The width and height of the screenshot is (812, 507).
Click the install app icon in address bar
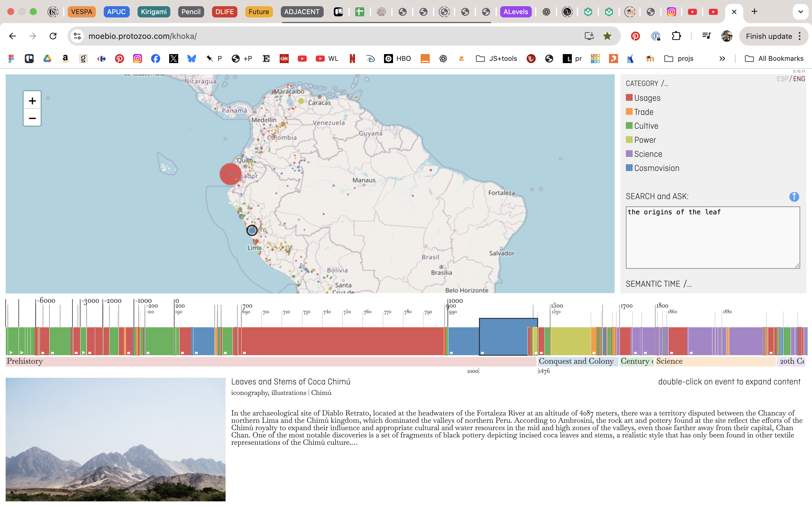point(589,36)
